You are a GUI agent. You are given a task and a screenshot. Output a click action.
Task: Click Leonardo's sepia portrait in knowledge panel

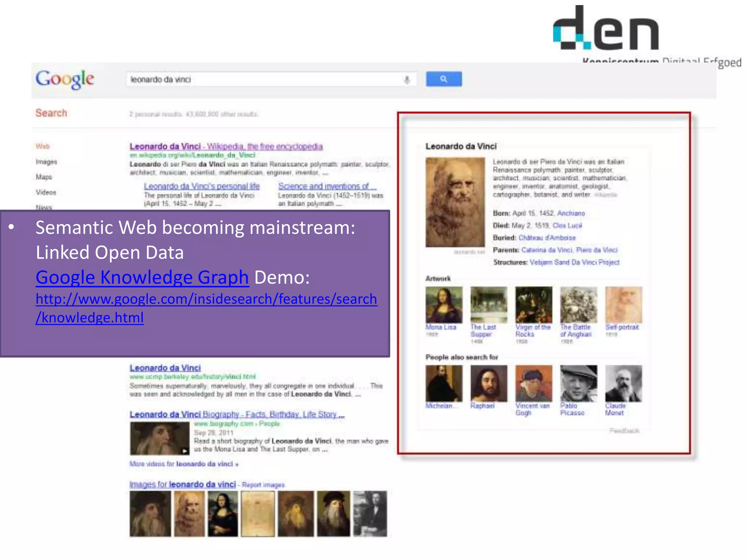[x=455, y=202]
